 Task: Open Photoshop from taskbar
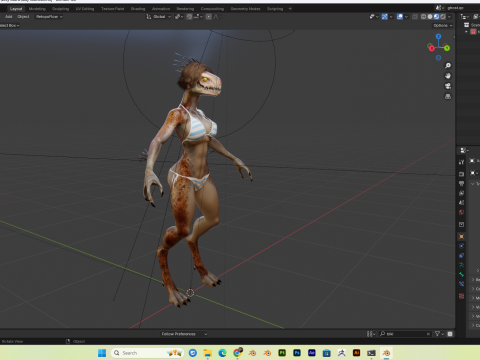click(x=297, y=353)
